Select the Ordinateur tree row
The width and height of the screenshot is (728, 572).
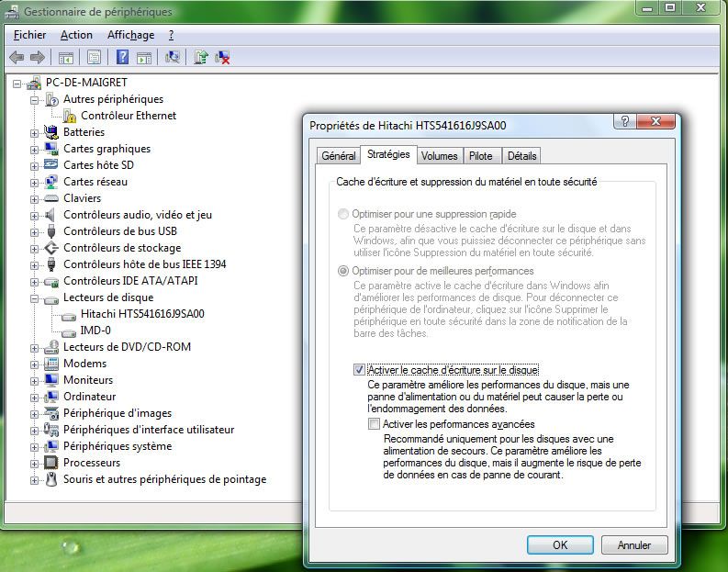coord(90,397)
